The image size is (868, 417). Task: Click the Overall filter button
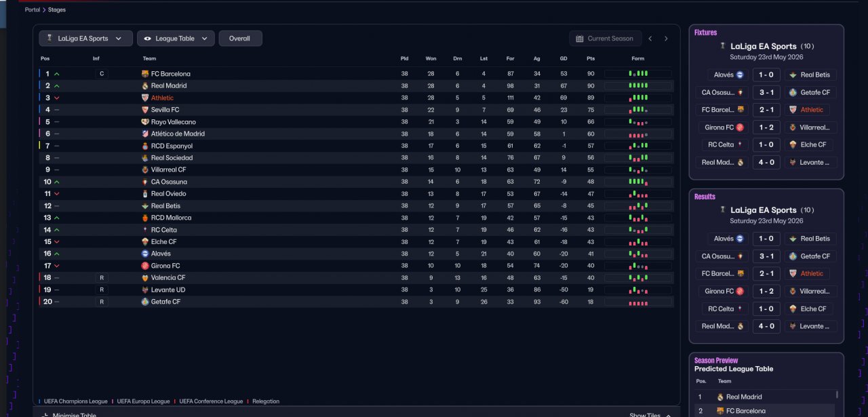tap(240, 39)
